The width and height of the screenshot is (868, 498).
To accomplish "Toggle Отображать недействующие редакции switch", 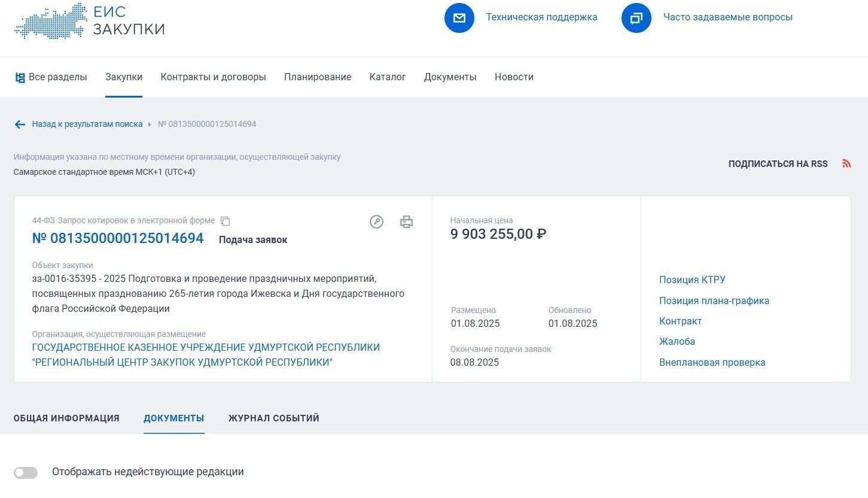I will click(26, 473).
